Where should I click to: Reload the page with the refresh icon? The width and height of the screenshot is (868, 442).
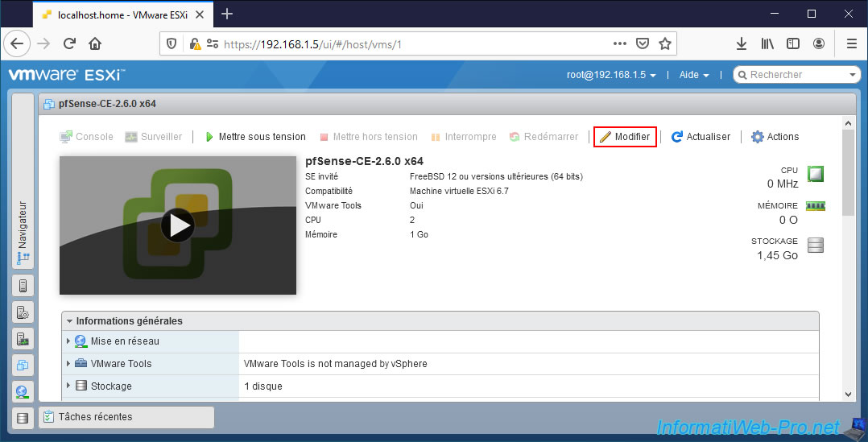coord(69,43)
